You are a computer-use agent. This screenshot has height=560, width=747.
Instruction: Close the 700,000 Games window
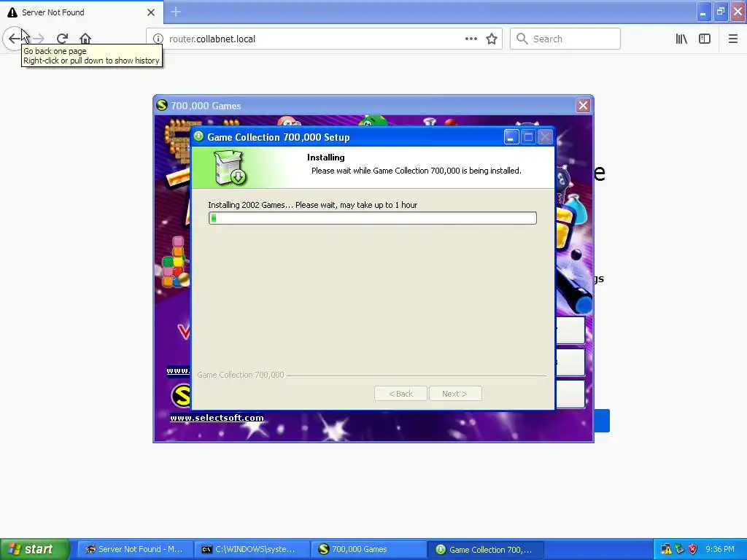coord(583,105)
